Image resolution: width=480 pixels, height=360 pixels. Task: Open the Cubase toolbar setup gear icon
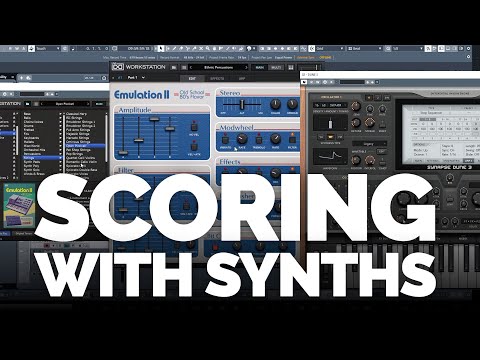469,48
